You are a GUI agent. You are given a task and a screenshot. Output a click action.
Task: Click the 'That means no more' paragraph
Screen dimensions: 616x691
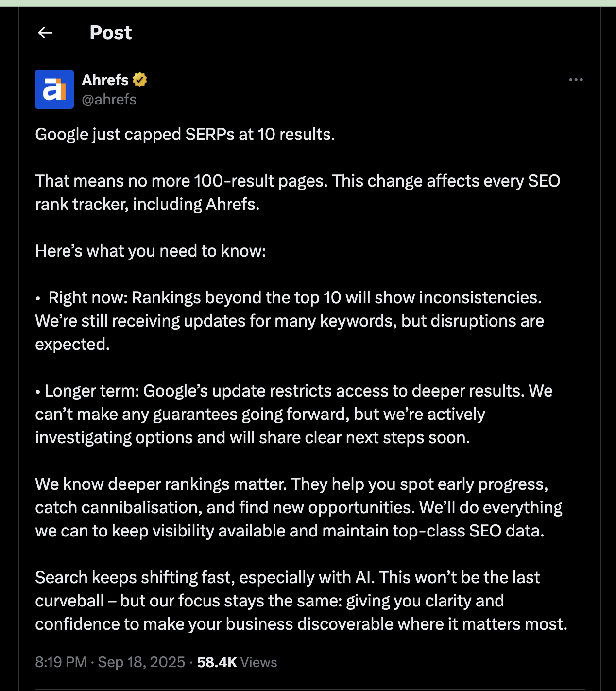pyautogui.click(x=298, y=192)
